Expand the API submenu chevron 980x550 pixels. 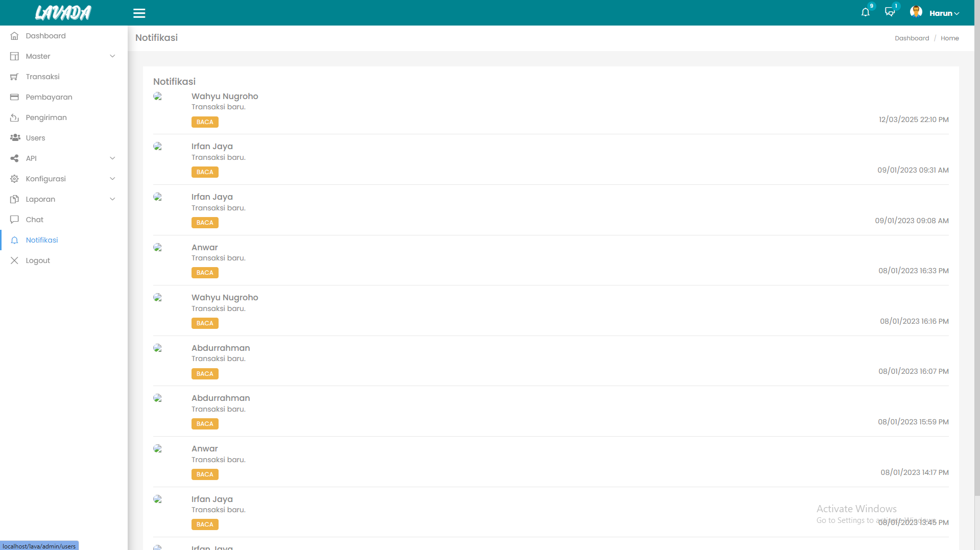[112, 158]
